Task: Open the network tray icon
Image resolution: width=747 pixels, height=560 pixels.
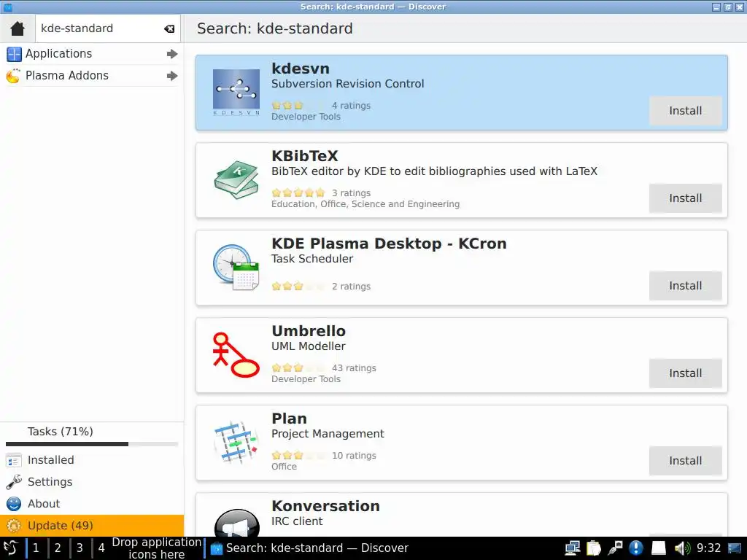Action: click(572, 548)
